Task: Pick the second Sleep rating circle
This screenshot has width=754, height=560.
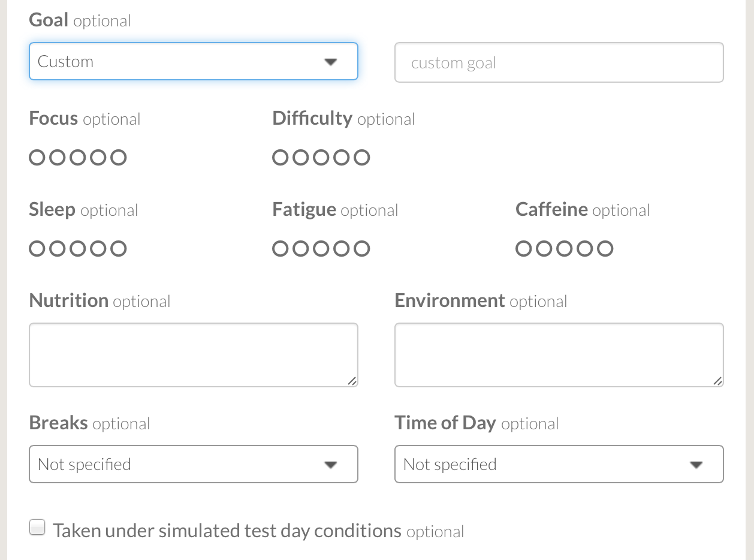Action: [58, 249]
